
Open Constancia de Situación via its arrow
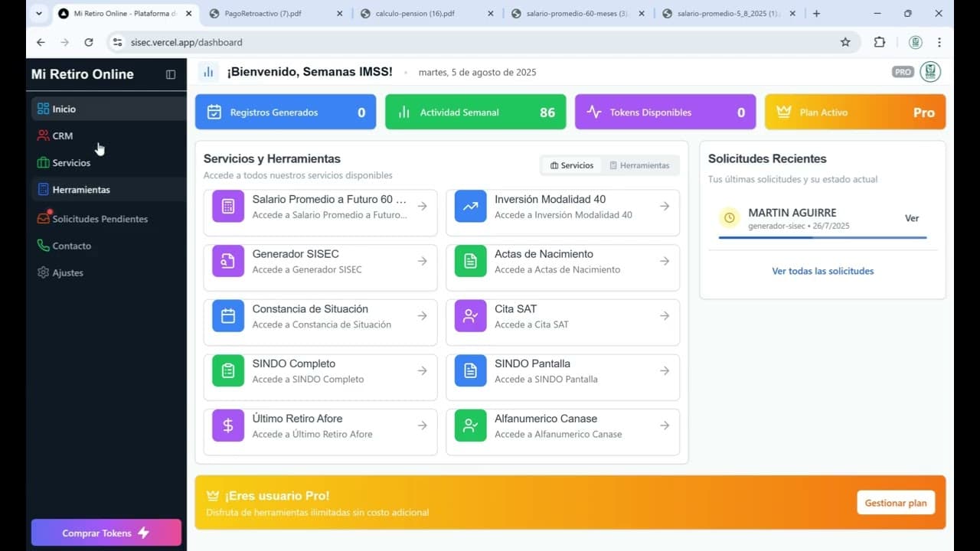(423, 316)
